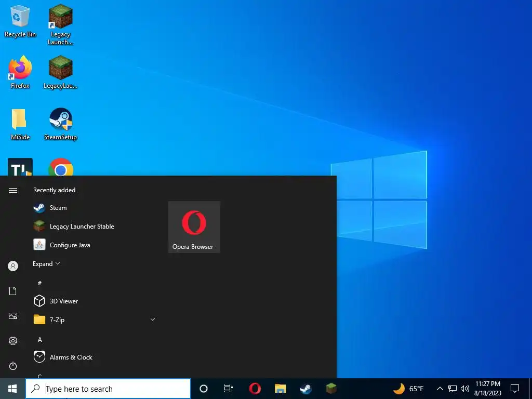
Task: Select the TL desktop icon
Action: [x=20, y=167]
